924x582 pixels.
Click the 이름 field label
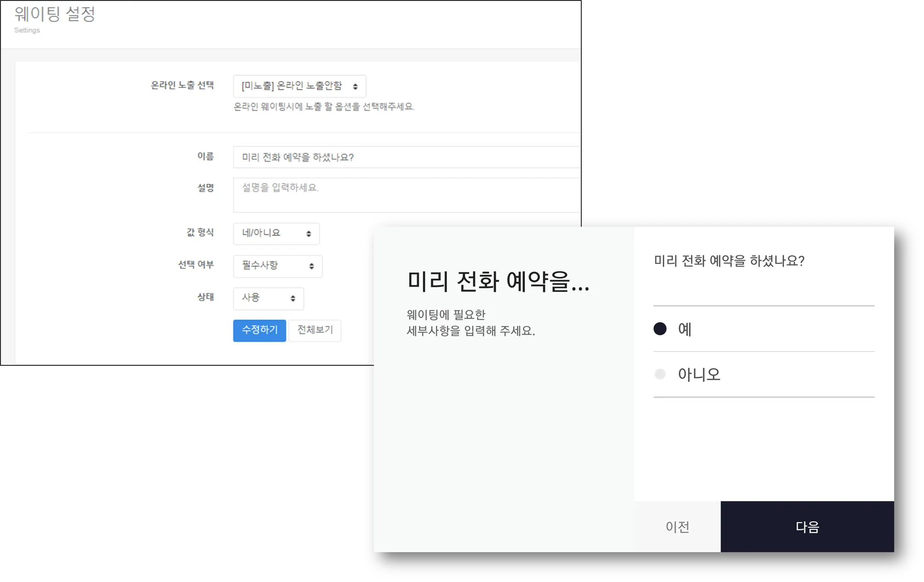tap(206, 157)
